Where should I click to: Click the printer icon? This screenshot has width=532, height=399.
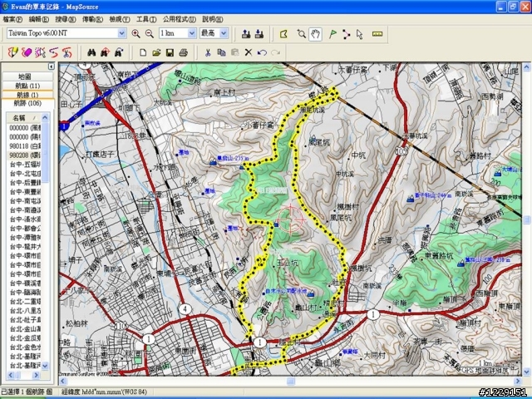point(184,52)
